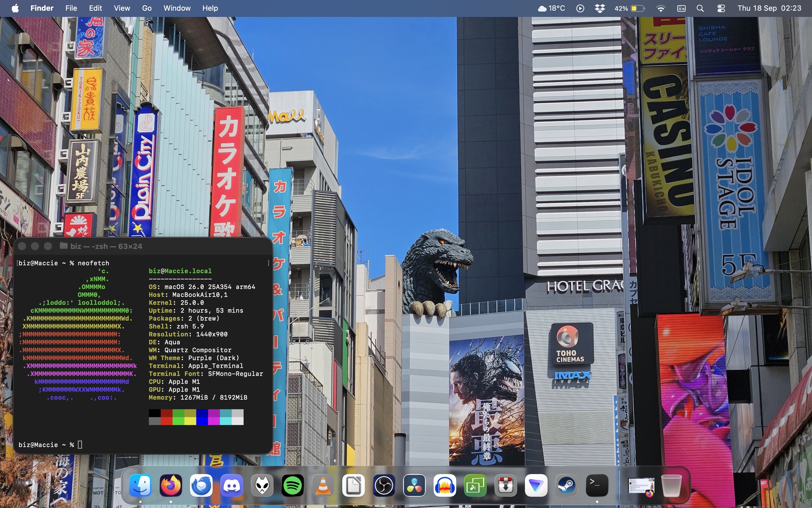The height and width of the screenshot is (508, 812).
Task: Open Finder from the Dock
Action: point(140,485)
